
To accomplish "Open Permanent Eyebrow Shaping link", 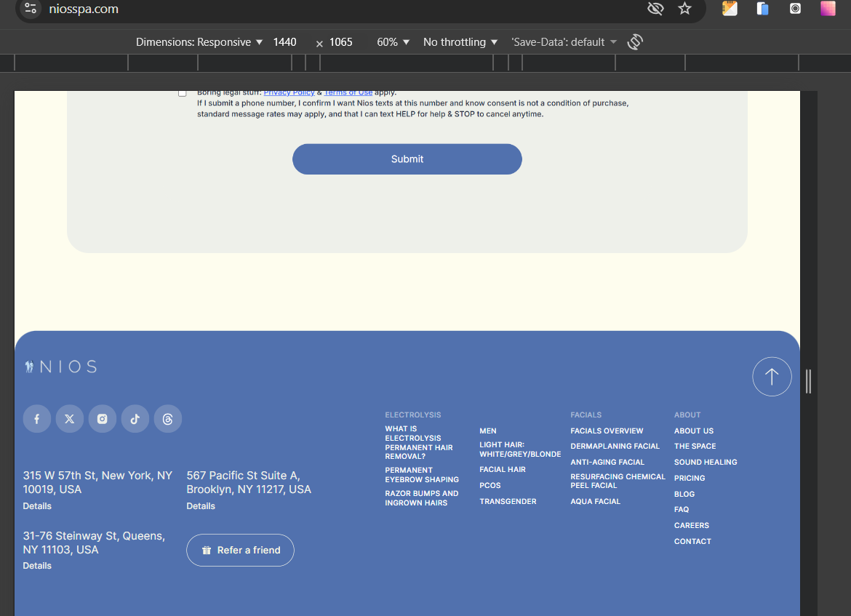I will (x=422, y=475).
